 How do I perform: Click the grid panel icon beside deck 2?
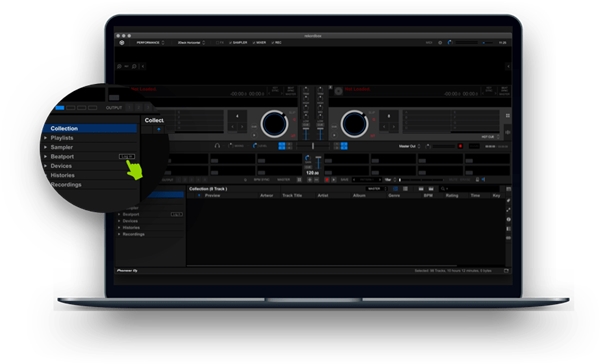pos(508,116)
